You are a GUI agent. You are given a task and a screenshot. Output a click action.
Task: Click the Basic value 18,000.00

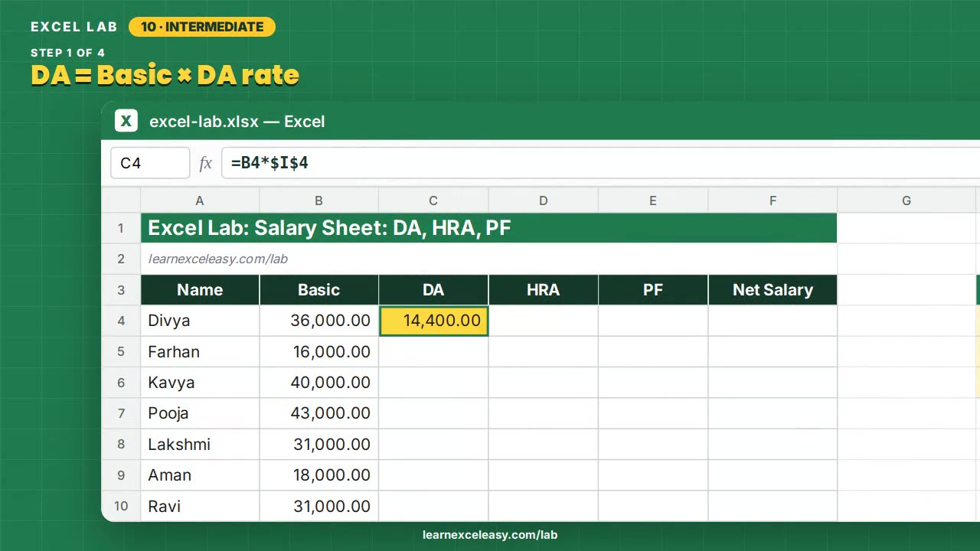(318, 475)
